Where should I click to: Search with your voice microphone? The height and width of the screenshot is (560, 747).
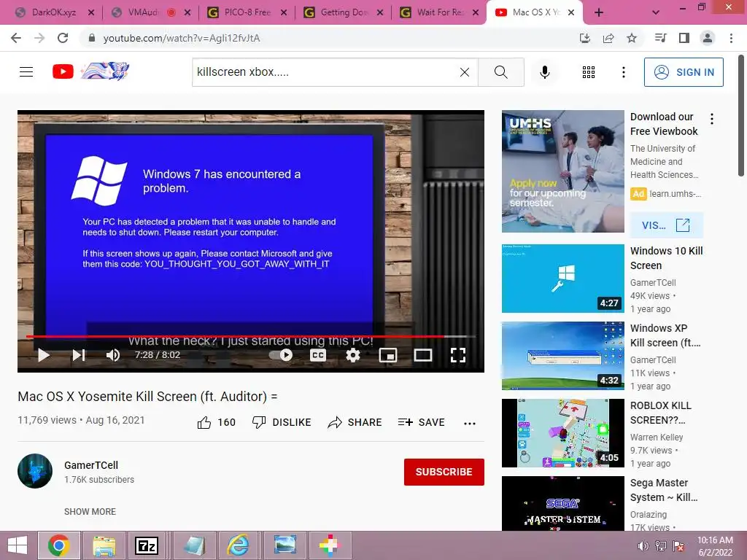544,72
